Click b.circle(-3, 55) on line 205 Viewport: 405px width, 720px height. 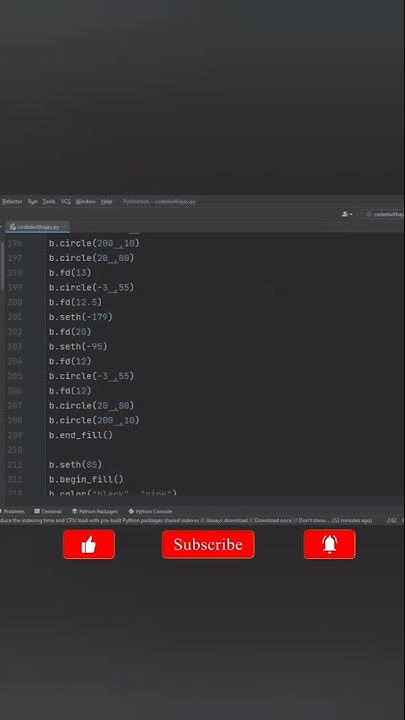[91, 376]
